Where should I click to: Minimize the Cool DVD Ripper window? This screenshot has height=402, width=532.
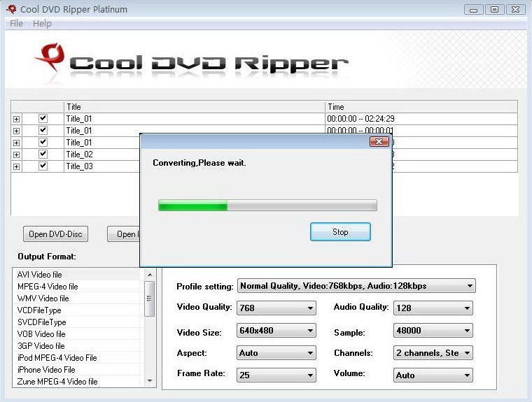[x=474, y=10]
